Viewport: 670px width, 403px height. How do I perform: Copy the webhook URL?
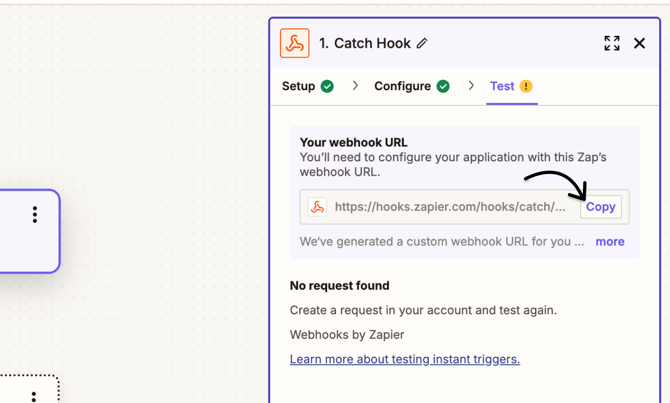coord(601,207)
